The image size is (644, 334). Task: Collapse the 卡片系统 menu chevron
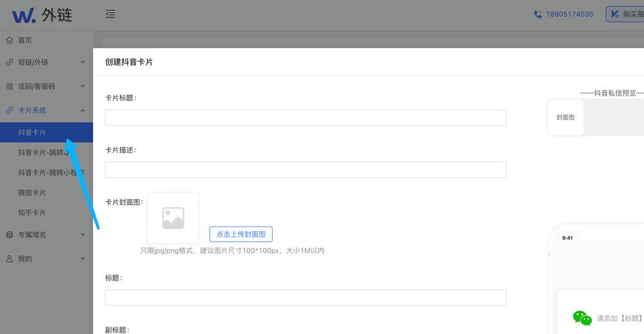click(x=83, y=110)
